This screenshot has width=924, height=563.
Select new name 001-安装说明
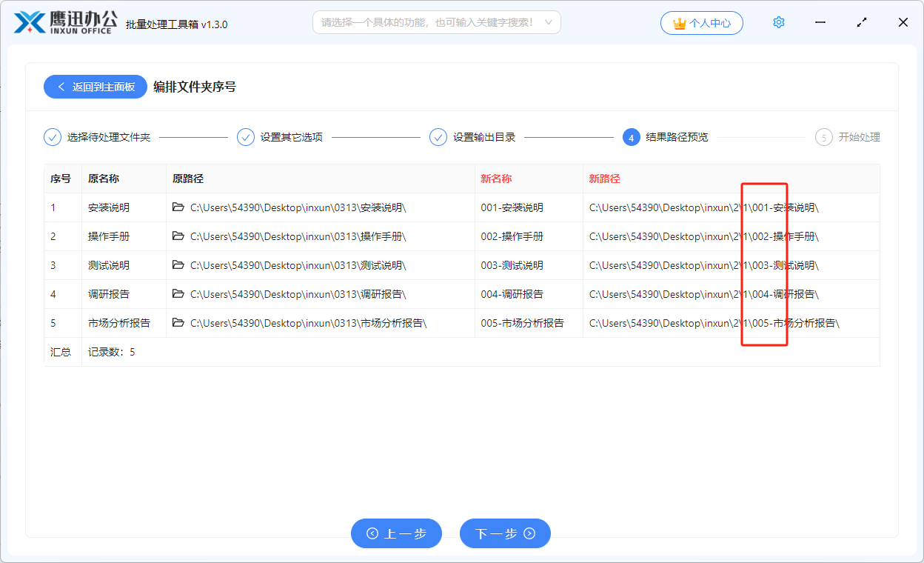click(x=512, y=207)
